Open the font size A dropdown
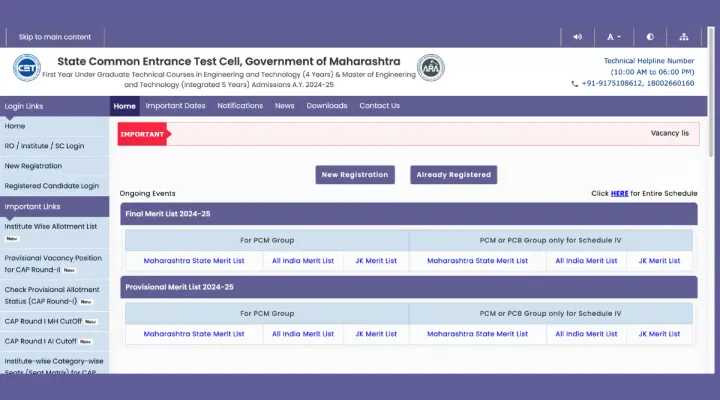 click(613, 37)
